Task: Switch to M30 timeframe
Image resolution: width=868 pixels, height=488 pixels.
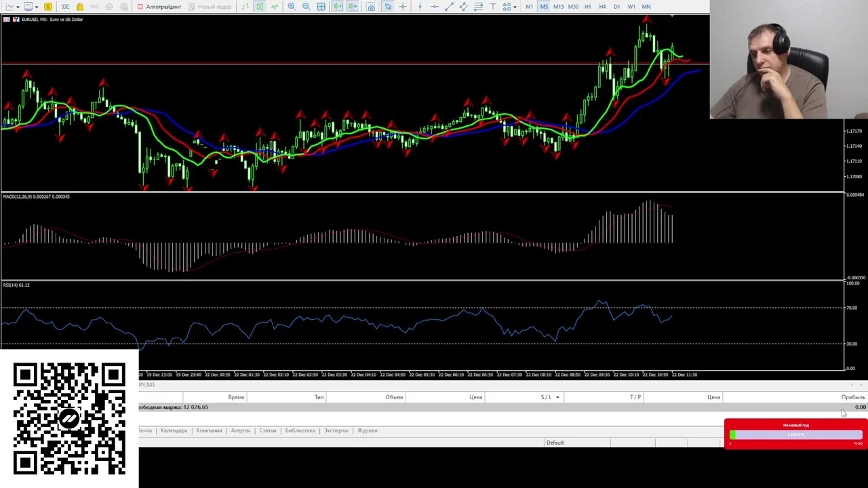Action: click(x=573, y=6)
